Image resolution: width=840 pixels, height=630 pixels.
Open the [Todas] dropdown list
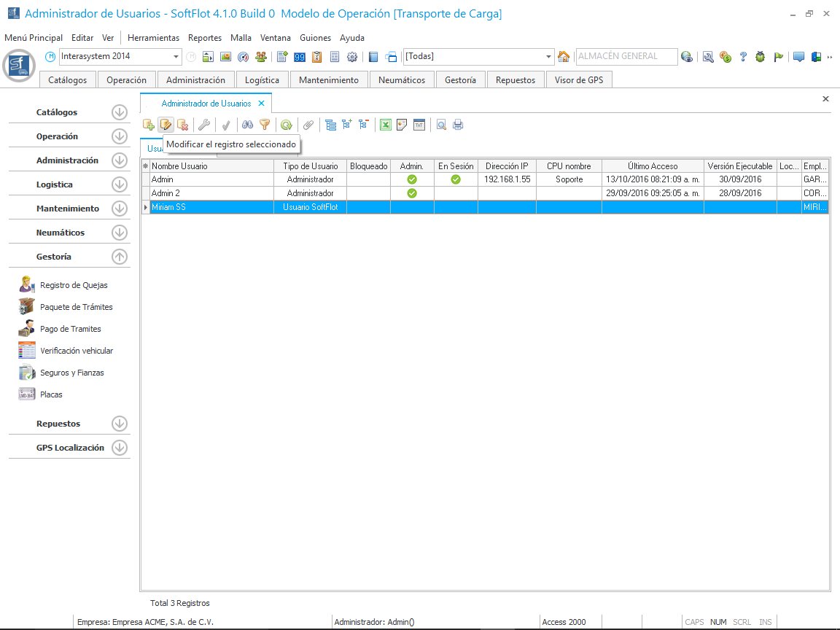[549, 57]
